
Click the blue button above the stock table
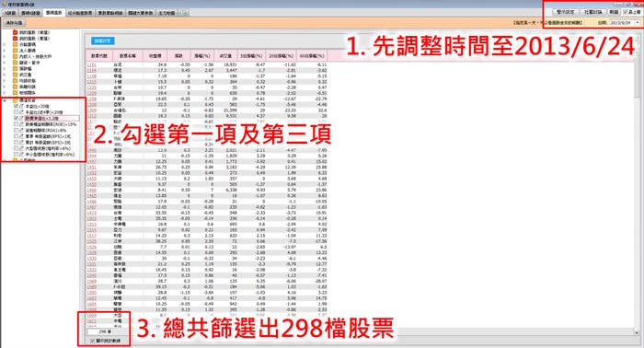(102, 41)
